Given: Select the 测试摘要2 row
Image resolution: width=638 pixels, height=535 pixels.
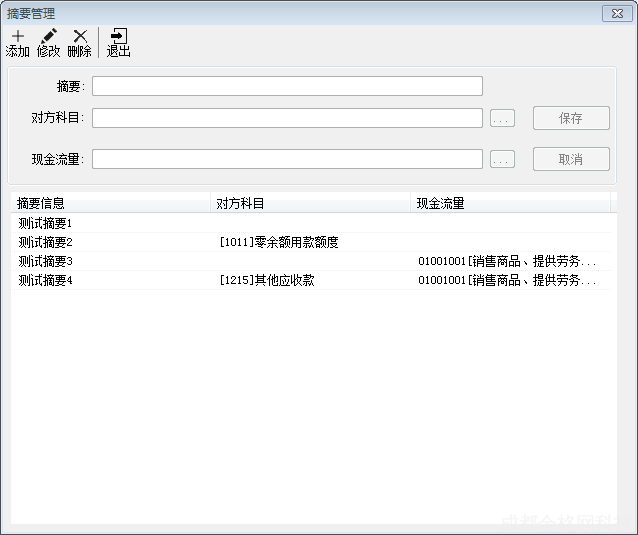Looking at the screenshot, I should (46, 242).
